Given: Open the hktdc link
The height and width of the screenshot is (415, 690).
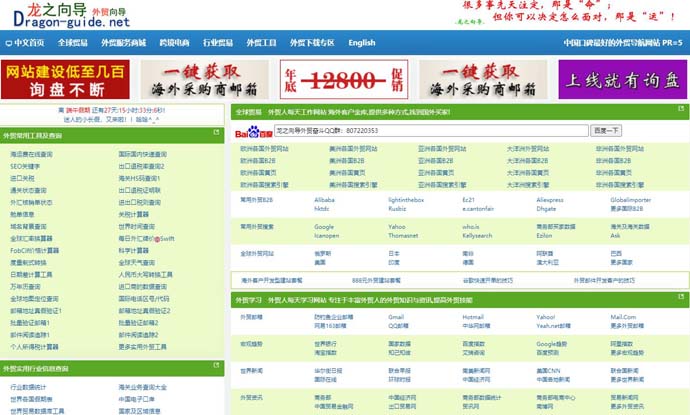Looking at the screenshot, I should click(x=322, y=209).
